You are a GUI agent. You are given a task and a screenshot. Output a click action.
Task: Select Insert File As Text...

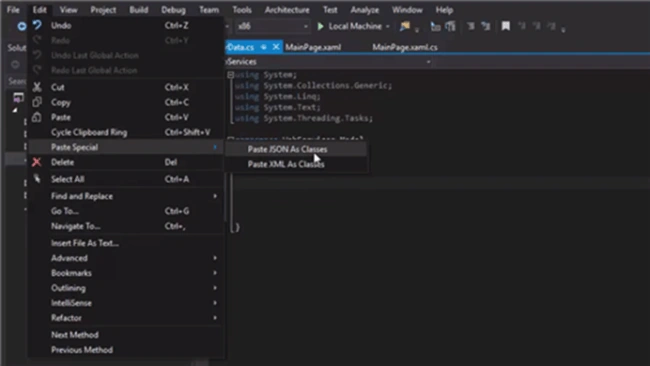(126, 243)
